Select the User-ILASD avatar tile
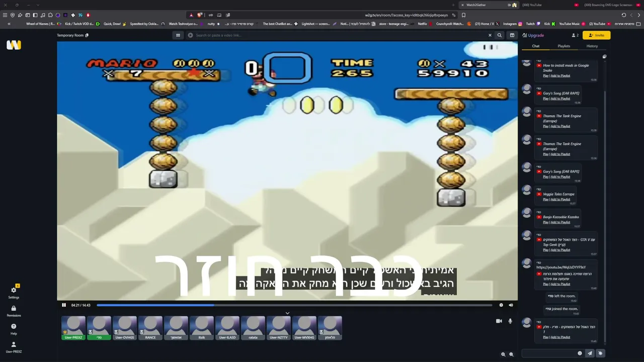The height and width of the screenshot is (362, 644). [x=227, y=328]
